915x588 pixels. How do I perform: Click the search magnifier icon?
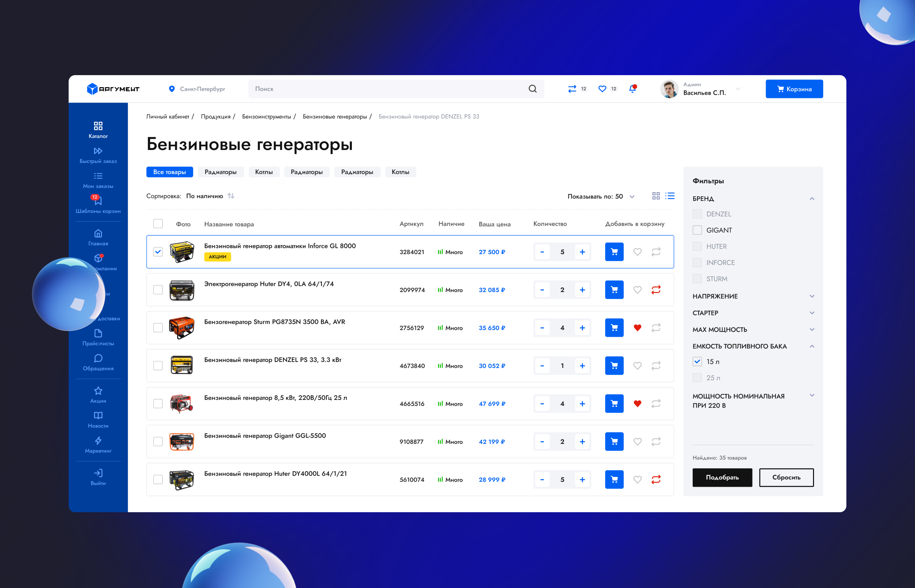[x=532, y=89]
